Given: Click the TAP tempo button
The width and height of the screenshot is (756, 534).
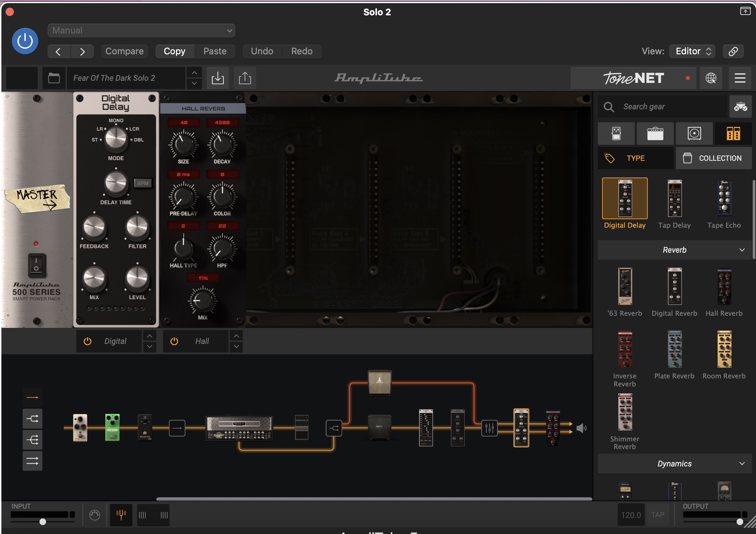Looking at the screenshot, I should [x=658, y=515].
